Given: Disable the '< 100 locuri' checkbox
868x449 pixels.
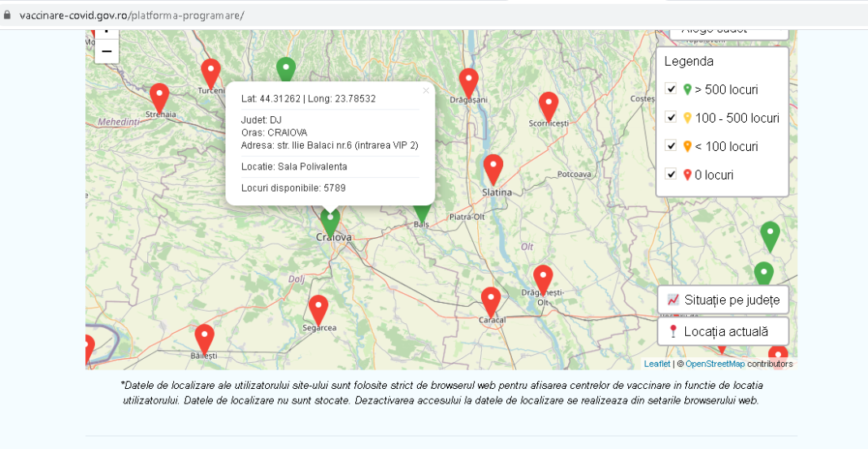Looking at the screenshot, I should pyautogui.click(x=671, y=146).
